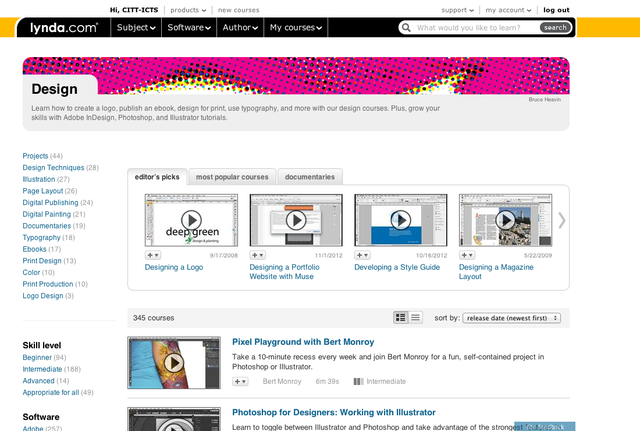Filter by Intermediate skill level in sidebar
Viewport: 640px width, 431px height.
click(42, 369)
